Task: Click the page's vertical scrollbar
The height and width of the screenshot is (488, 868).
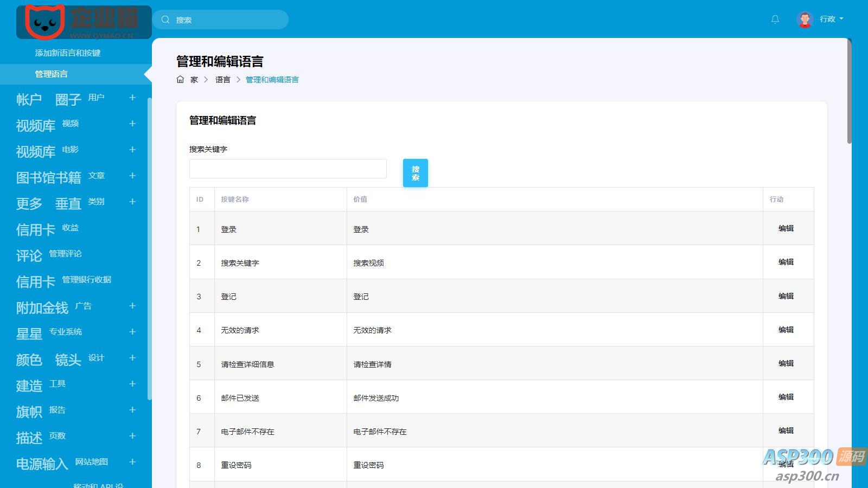Action: coord(849,92)
